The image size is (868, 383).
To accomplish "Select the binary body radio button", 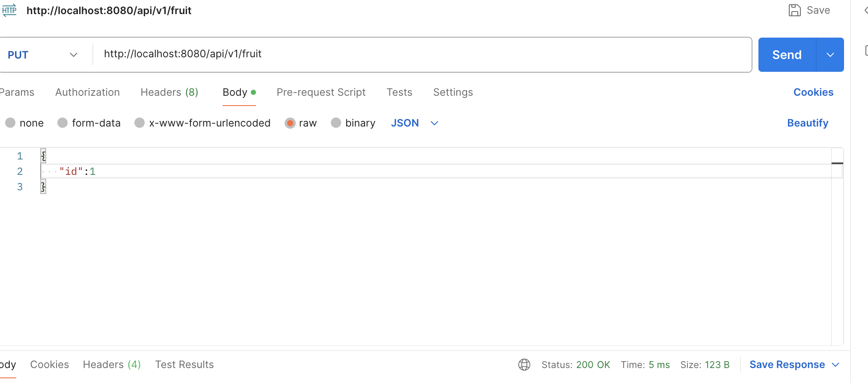I will [336, 123].
